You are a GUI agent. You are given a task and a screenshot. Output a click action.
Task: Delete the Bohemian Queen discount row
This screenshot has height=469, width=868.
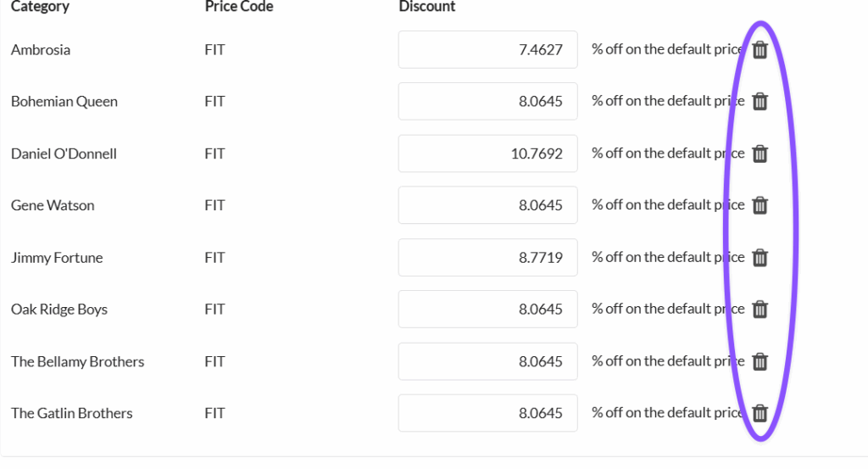760,102
